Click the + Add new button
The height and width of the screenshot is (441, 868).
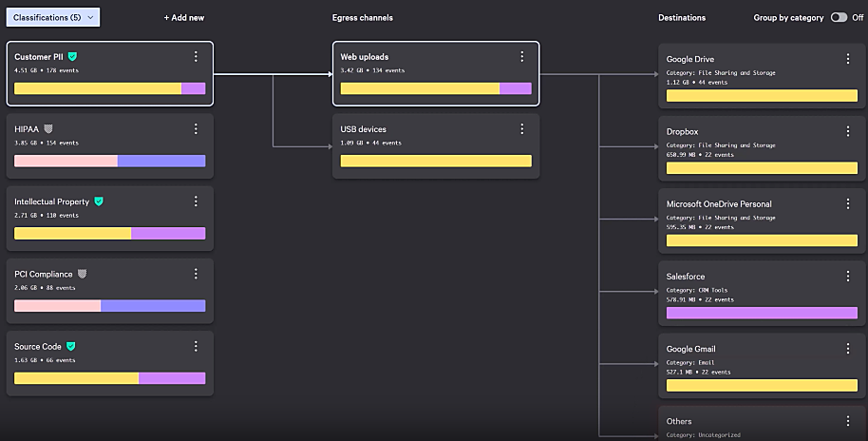(x=183, y=18)
